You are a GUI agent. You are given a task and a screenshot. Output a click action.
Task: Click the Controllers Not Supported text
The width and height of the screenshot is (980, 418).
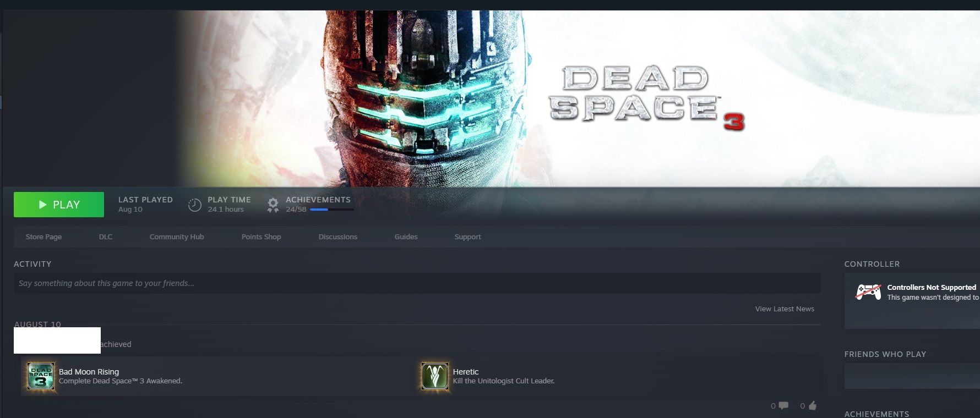coord(932,288)
